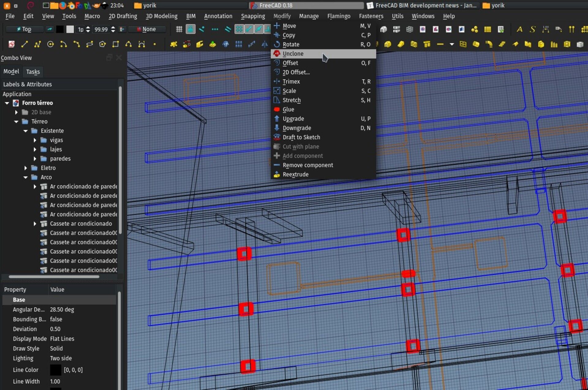
Task: Expand the Eletro group
Action: (25, 168)
